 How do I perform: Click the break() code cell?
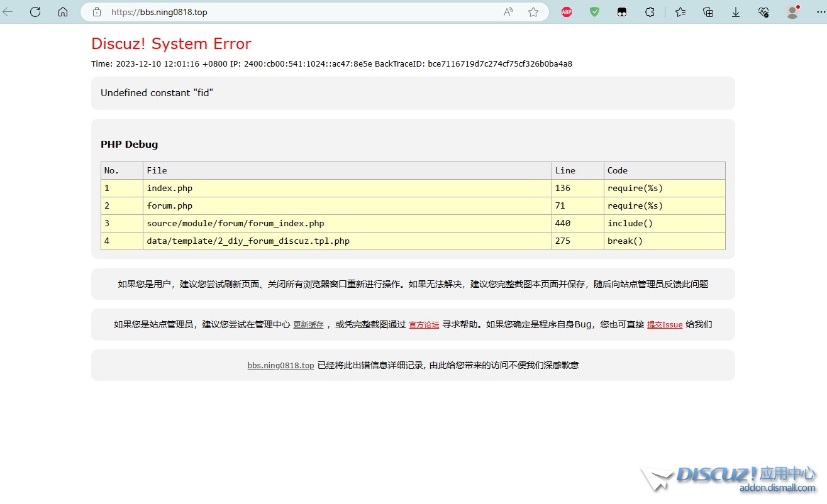tap(665, 241)
